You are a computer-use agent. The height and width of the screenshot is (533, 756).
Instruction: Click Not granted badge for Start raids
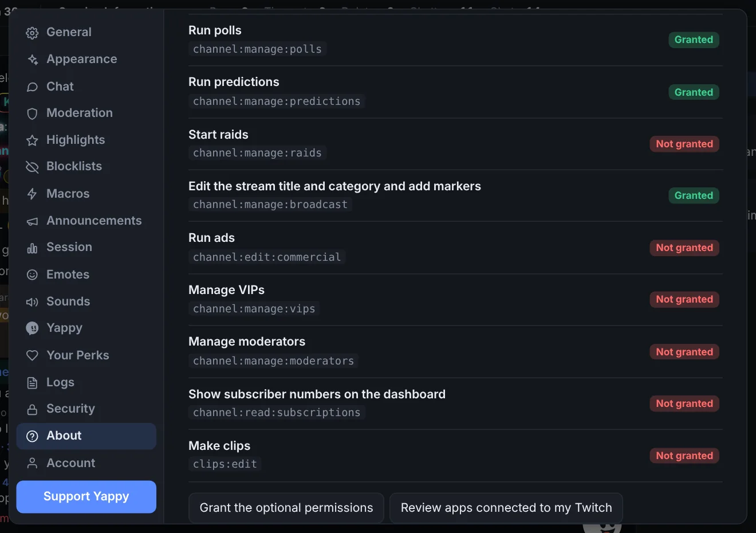coord(684,144)
